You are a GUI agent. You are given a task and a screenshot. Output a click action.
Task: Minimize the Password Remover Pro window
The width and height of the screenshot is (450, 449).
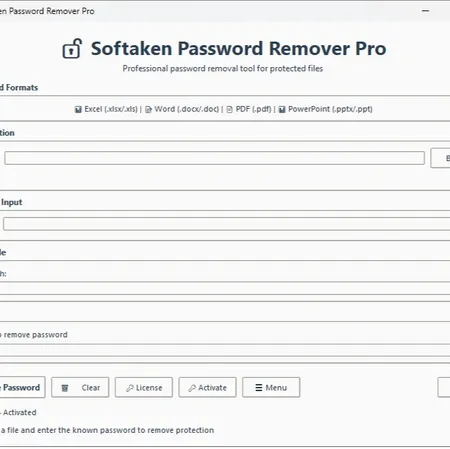(x=425, y=11)
